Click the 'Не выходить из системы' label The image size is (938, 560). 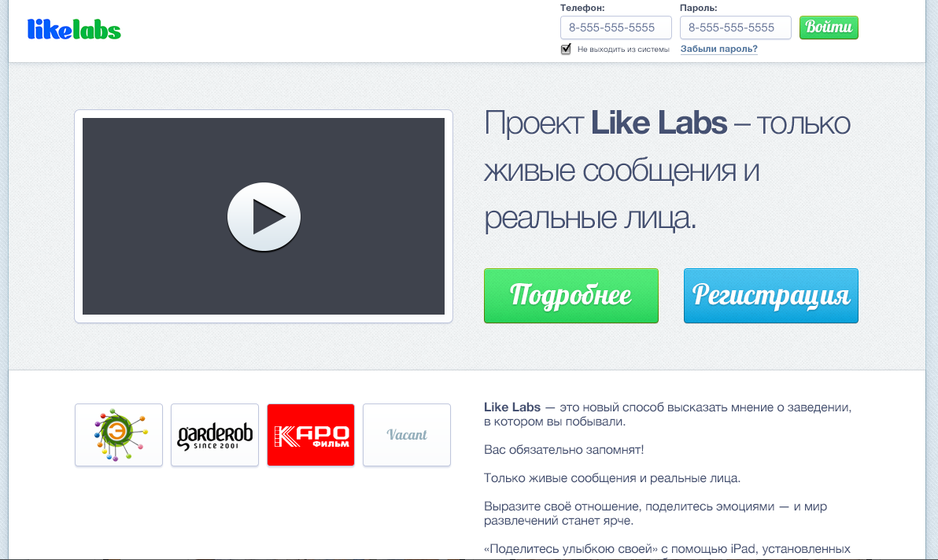pyautogui.click(x=623, y=50)
